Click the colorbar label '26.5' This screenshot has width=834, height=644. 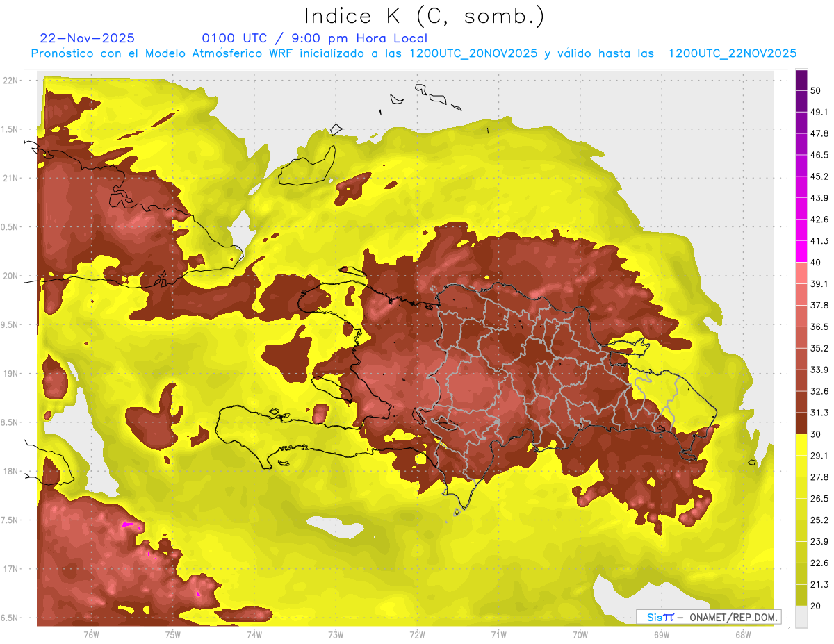(x=819, y=499)
